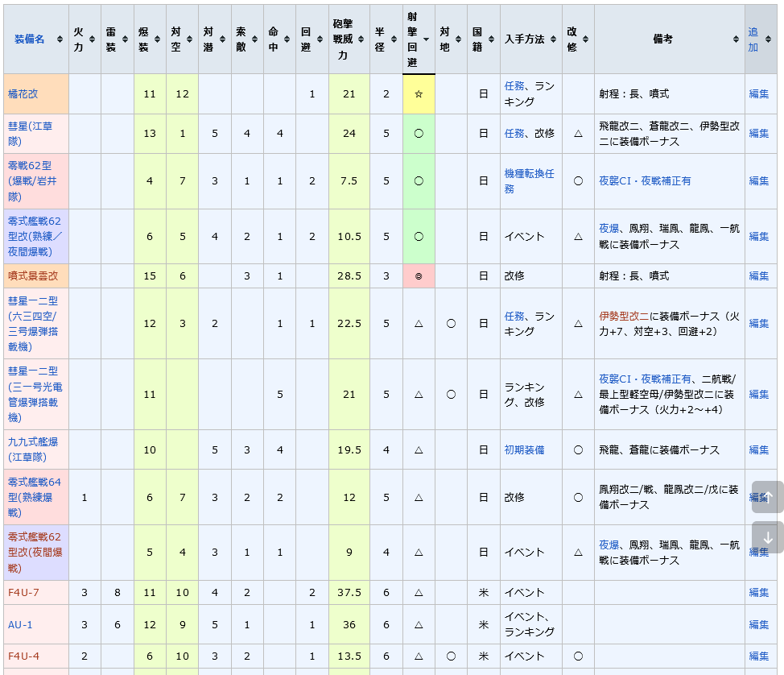Open 彗星一二型(六三四空/三号爆弾搭載機) link
784x675 pixels.
[x=33, y=324]
